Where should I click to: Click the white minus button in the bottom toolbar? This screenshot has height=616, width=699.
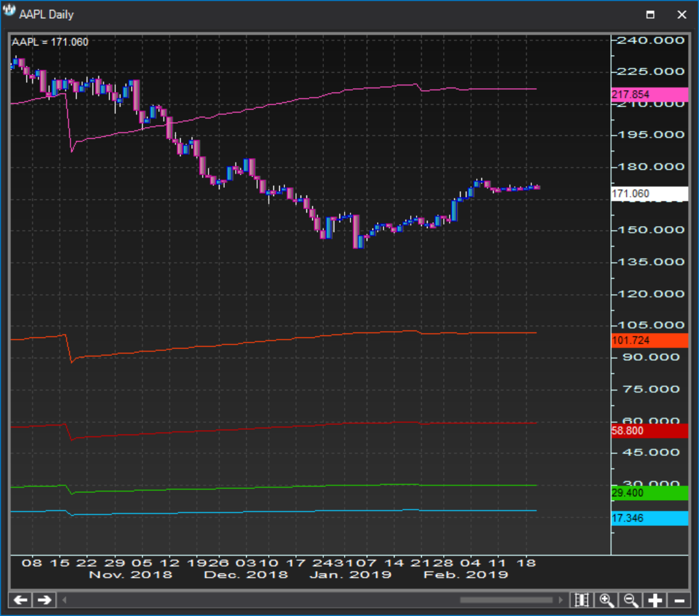680,600
